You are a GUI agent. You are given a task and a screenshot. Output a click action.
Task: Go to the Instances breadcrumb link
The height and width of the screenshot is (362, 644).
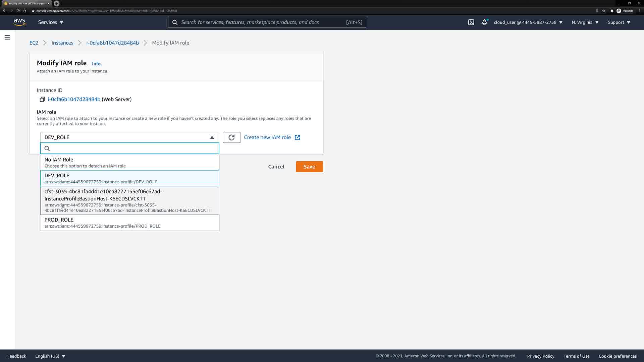point(62,43)
